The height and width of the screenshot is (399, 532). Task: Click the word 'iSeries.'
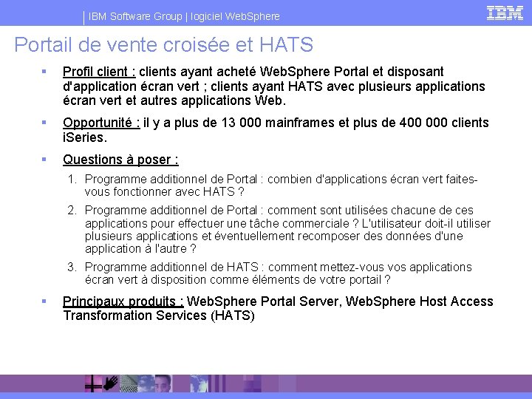(85, 137)
